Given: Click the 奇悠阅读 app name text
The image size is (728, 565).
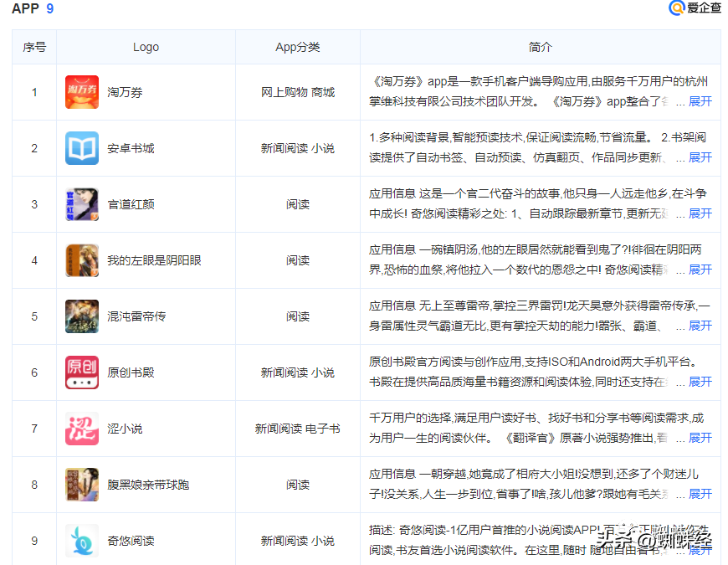Looking at the screenshot, I should click(x=131, y=541).
